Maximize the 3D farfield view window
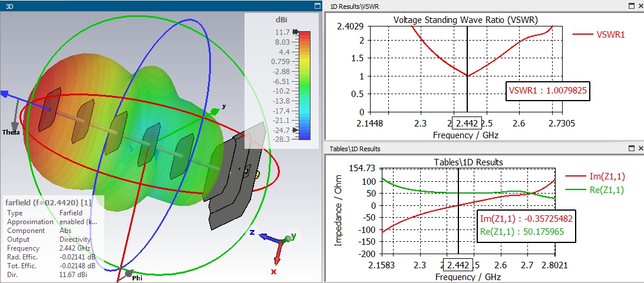The height and width of the screenshot is (283, 644). coord(317,6)
